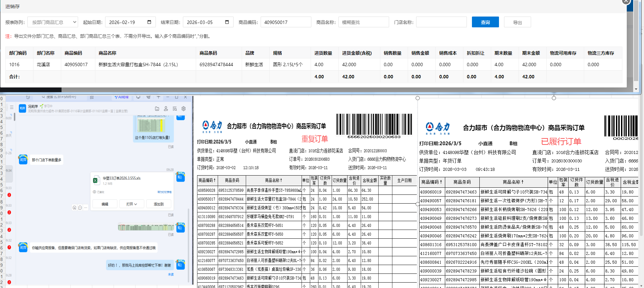Expand the 报表陈列 dropdown
This screenshot has height=288, width=644.
53,22
